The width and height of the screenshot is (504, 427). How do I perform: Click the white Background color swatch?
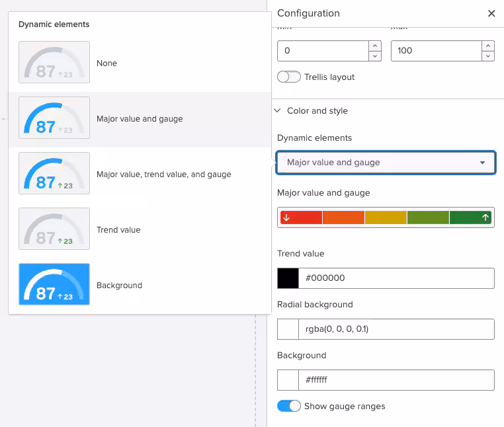click(x=288, y=380)
